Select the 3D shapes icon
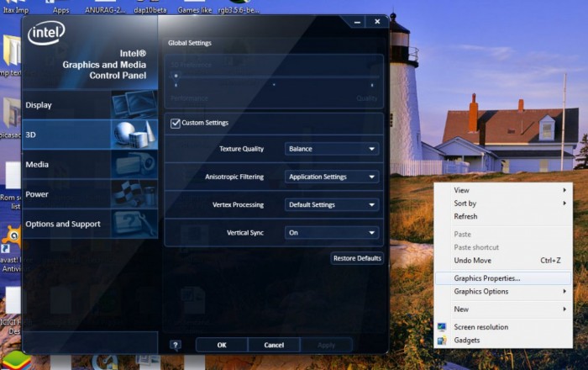The image size is (588, 370). pyautogui.click(x=134, y=135)
